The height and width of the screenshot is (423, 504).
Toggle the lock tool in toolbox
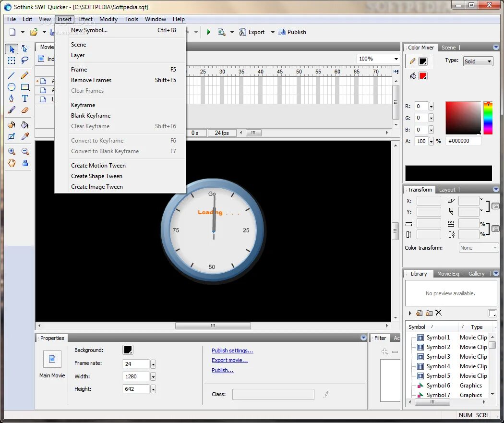[x=25, y=163]
